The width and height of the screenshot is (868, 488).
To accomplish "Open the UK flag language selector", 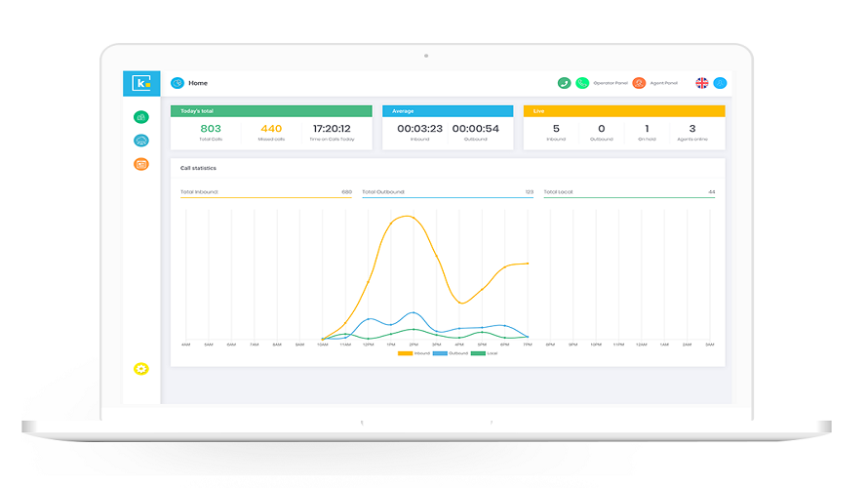I will tap(702, 83).
